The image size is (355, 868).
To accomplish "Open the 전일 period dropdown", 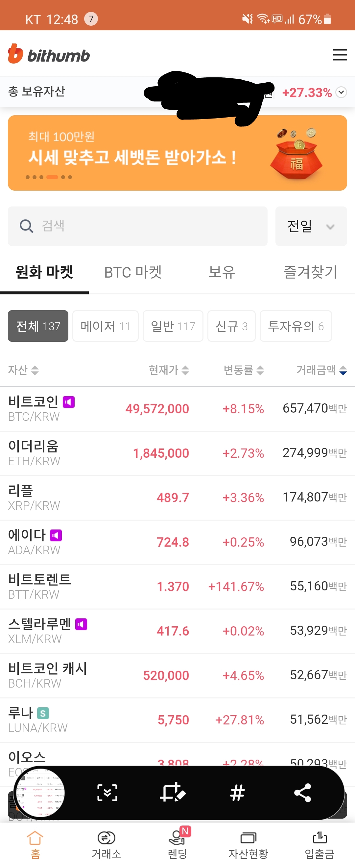I will click(x=311, y=226).
